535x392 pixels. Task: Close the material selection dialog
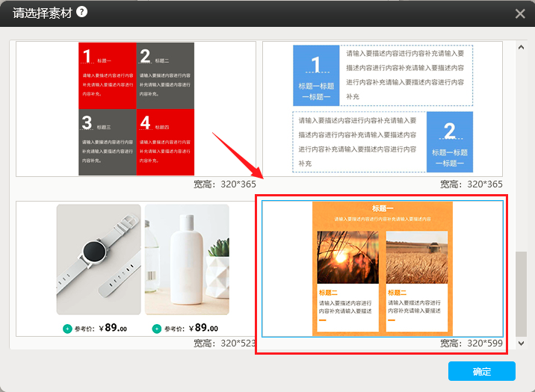click(x=520, y=13)
